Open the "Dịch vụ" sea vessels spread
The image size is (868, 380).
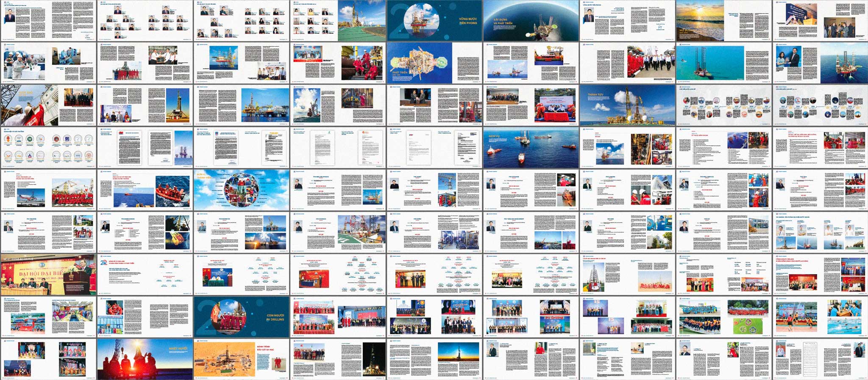531,148
